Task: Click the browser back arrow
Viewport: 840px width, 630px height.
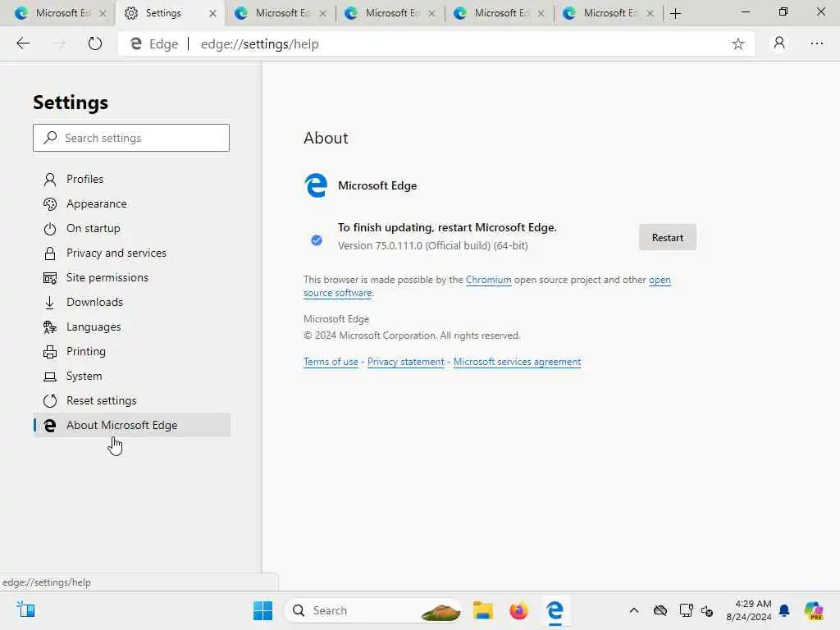Action: tap(23, 43)
